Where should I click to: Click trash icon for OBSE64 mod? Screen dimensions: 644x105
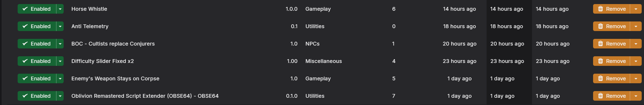pos(601,96)
